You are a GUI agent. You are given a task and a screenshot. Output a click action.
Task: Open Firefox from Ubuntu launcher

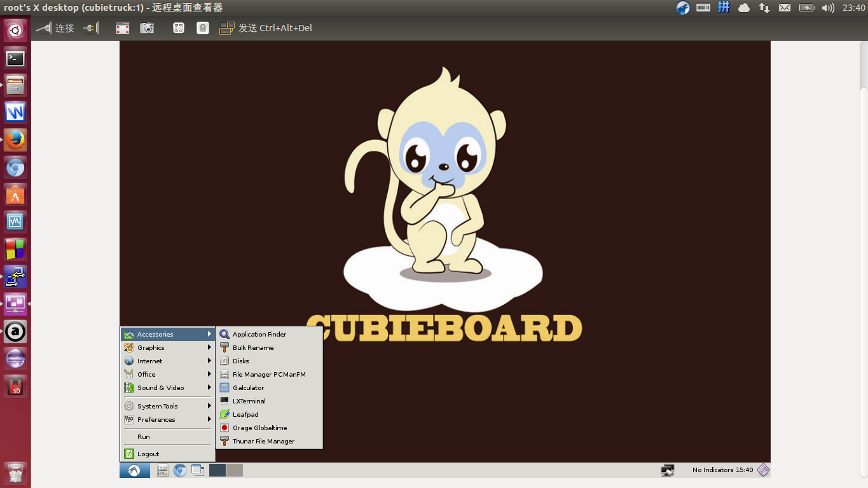click(x=15, y=140)
